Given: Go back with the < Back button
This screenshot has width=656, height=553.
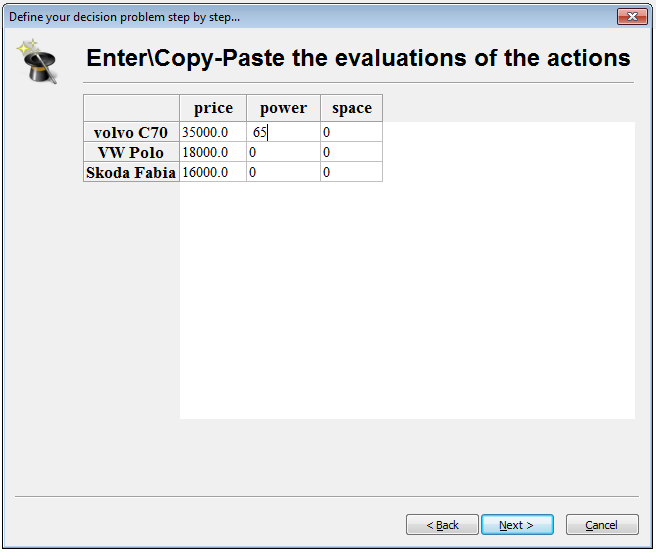Looking at the screenshot, I should click(442, 525).
